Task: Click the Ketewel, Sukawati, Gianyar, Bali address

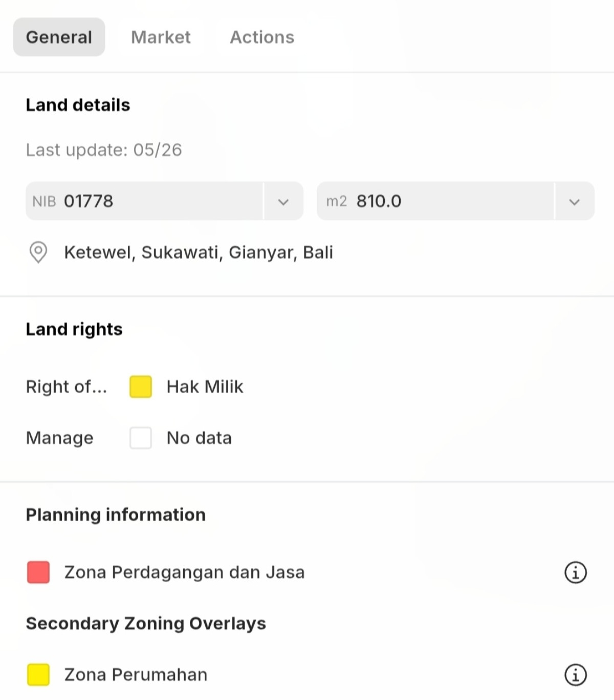Action: pyautogui.click(x=199, y=252)
